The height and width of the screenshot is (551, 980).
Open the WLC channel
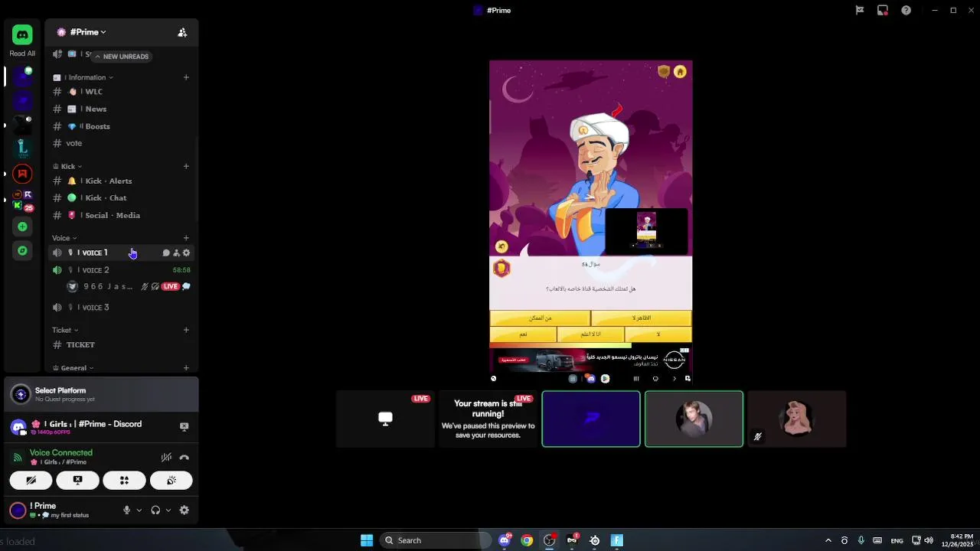121,92
